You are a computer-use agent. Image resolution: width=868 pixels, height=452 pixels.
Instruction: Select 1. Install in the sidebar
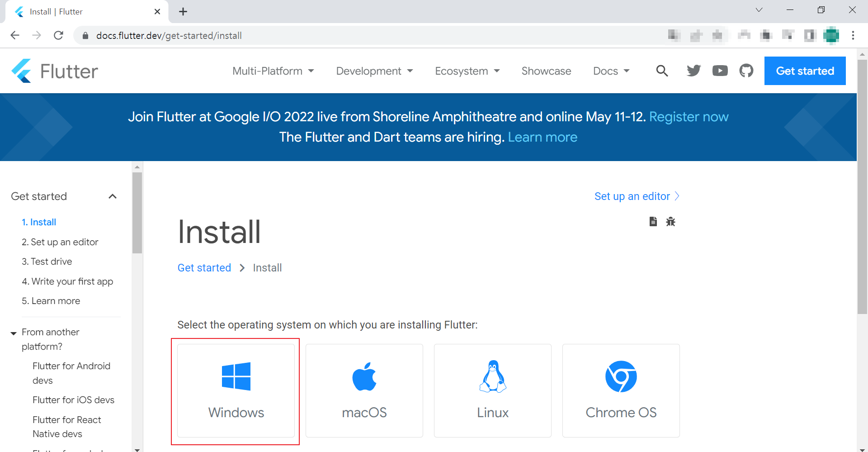[39, 222]
